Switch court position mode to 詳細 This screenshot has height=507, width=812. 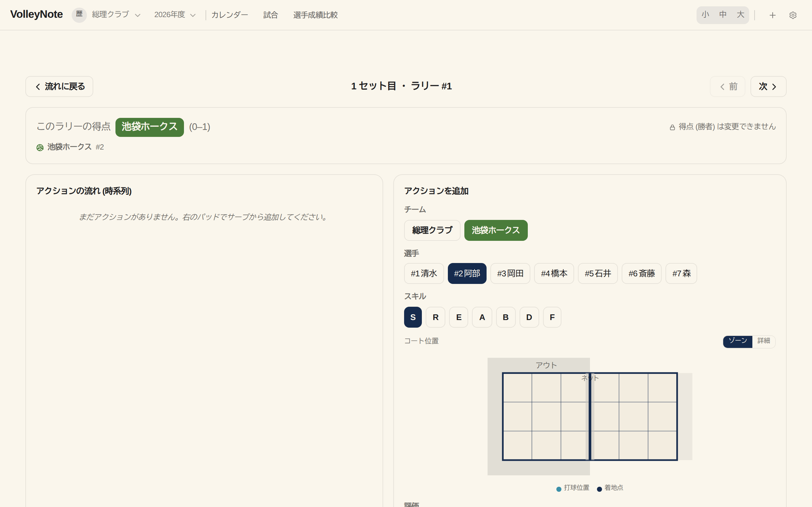pyautogui.click(x=763, y=341)
